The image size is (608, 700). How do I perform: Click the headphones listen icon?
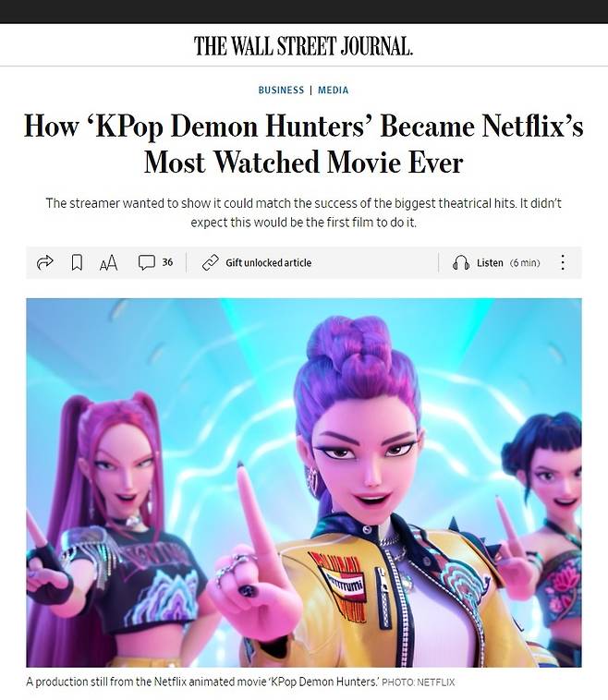460,262
